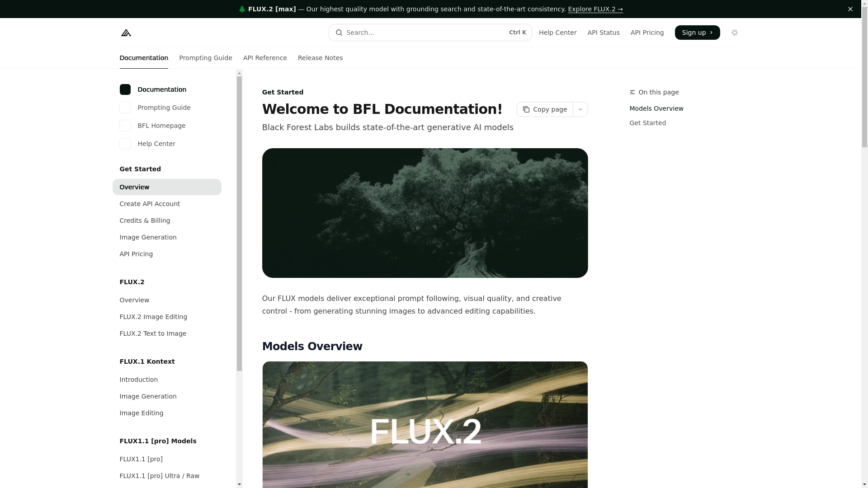Click the Copy page button
868x488 pixels.
pyautogui.click(x=545, y=109)
